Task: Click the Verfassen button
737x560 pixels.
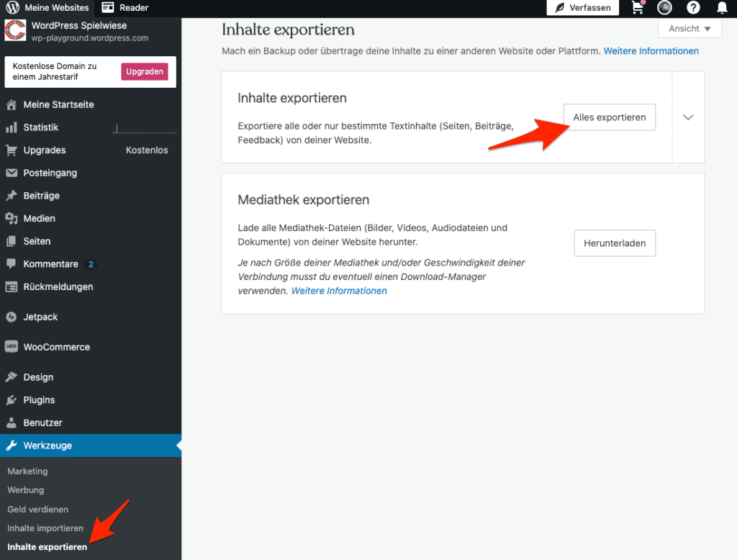Action: pos(583,7)
